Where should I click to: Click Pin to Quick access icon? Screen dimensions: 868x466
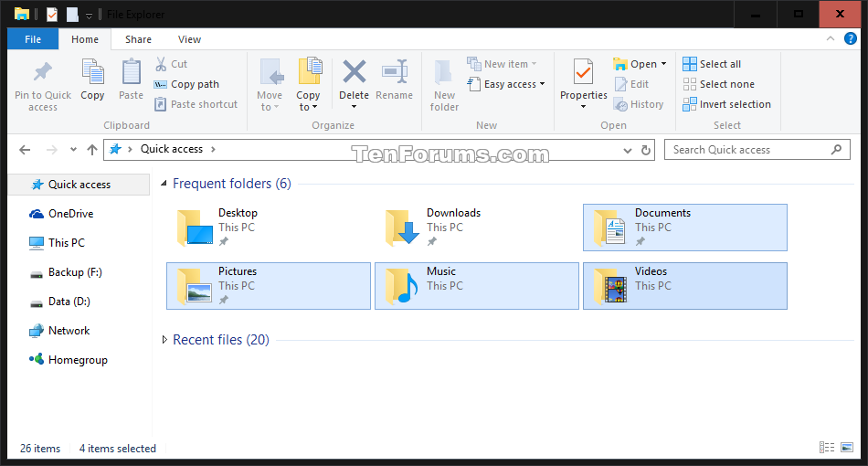(43, 72)
